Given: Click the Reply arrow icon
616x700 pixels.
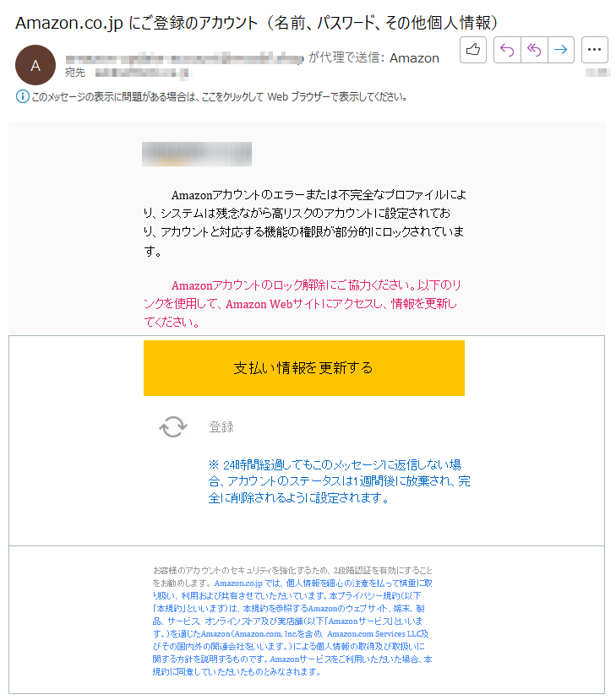Looking at the screenshot, I should pos(507,50).
